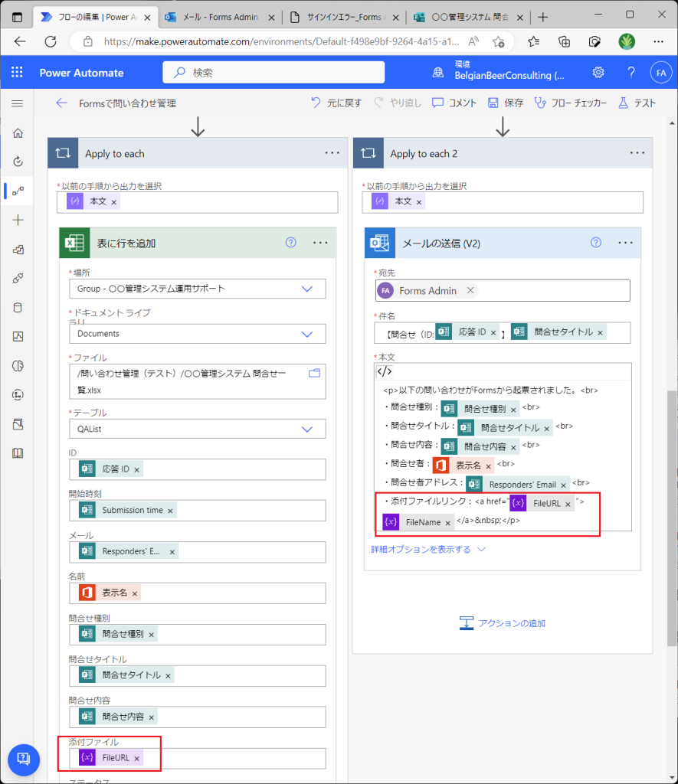This screenshot has height=784, width=678.
Task: Switch to 〇〇管理システム 問合 tab
Action: click(470, 17)
